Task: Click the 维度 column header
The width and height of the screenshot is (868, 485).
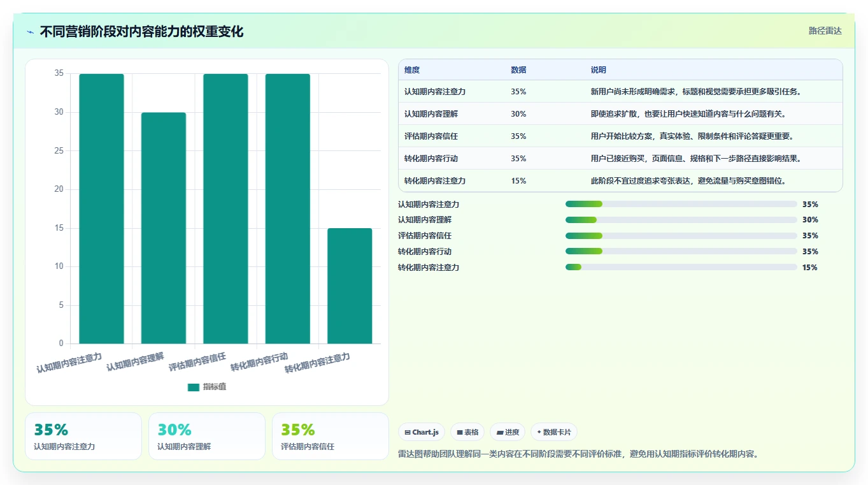Action: pyautogui.click(x=412, y=70)
